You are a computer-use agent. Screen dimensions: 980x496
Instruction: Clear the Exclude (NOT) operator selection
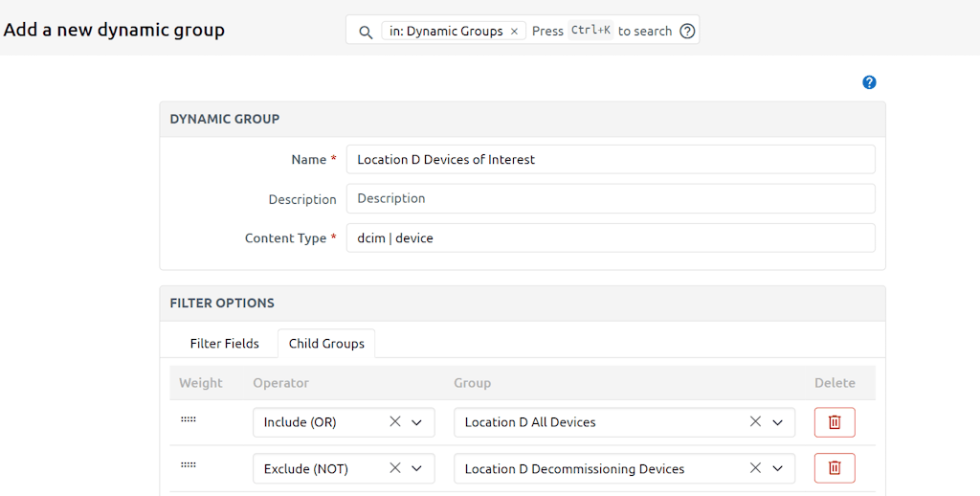click(395, 468)
